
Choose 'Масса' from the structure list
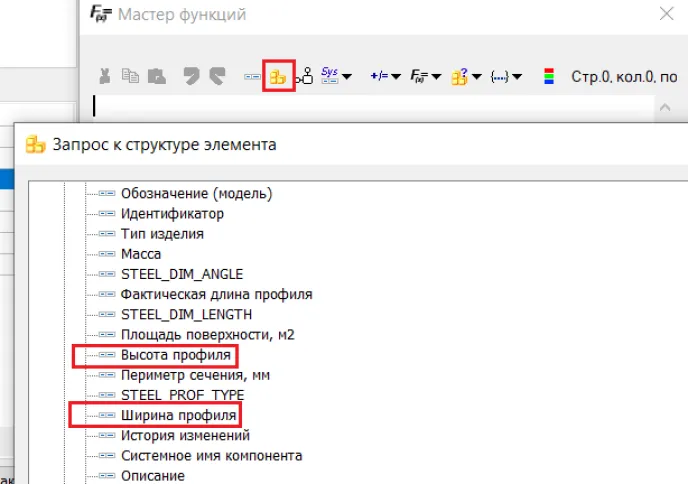pos(141,254)
